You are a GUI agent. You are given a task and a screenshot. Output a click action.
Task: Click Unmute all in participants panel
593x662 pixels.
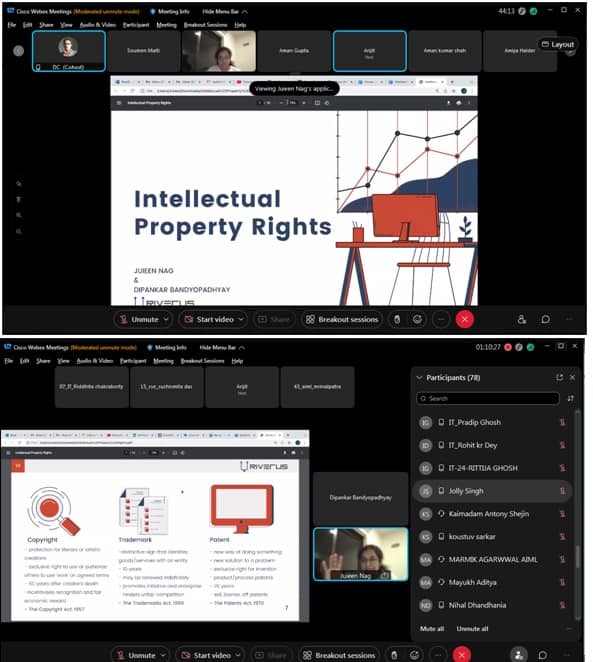[x=472, y=628]
